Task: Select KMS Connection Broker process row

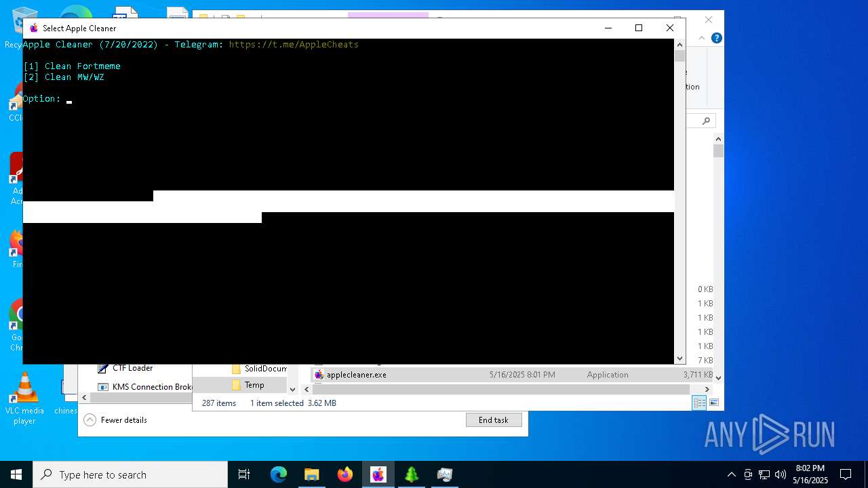Action: click(x=145, y=387)
